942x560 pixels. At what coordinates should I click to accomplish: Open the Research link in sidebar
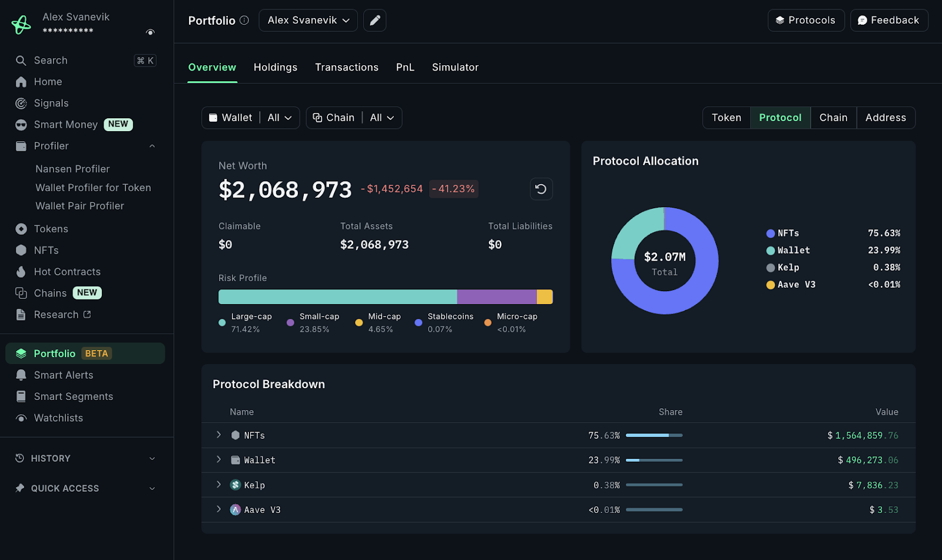56,314
